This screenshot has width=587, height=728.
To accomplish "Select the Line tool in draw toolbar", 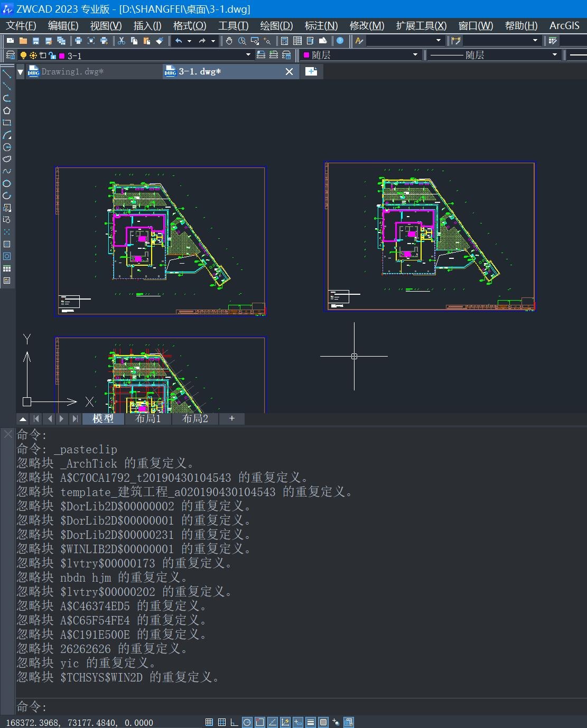I will coord(7,73).
